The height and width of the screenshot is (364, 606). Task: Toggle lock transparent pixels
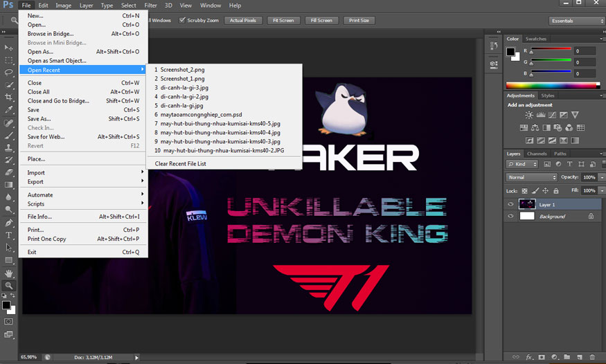(x=524, y=191)
